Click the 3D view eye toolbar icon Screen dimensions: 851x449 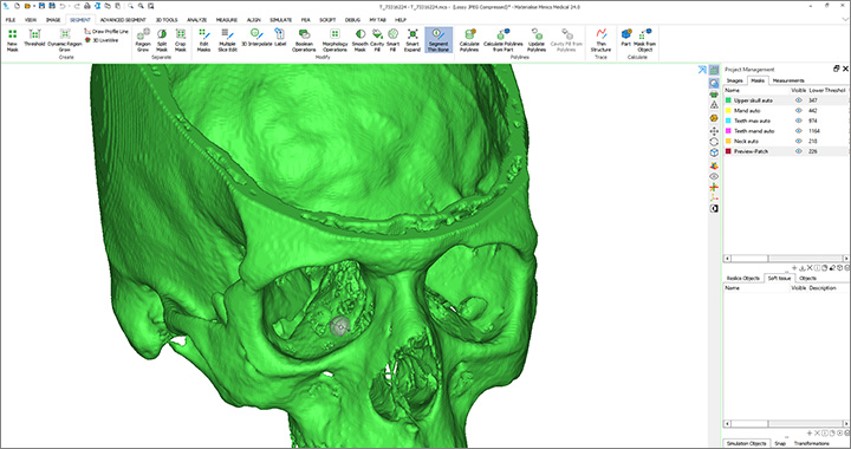click(714, 176)
